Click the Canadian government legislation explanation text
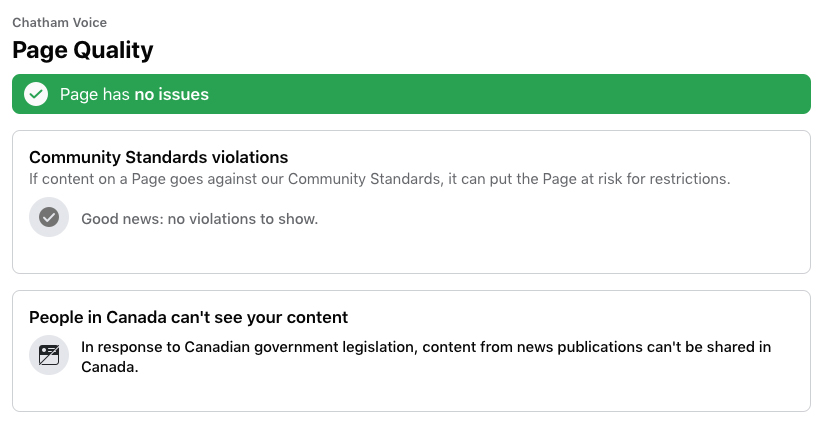Image resolution: width=824 pixels, height=425 pixels. click(426, 357)
